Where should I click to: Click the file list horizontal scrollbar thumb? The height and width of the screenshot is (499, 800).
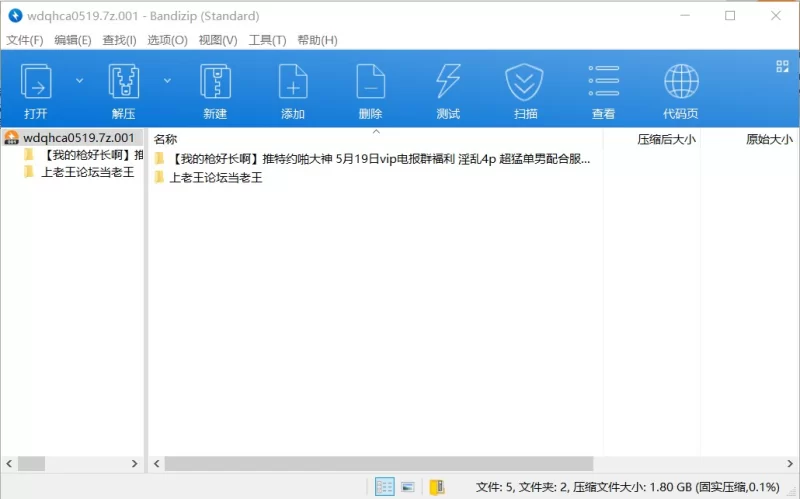pyautogui.click(x=379, y=463)
